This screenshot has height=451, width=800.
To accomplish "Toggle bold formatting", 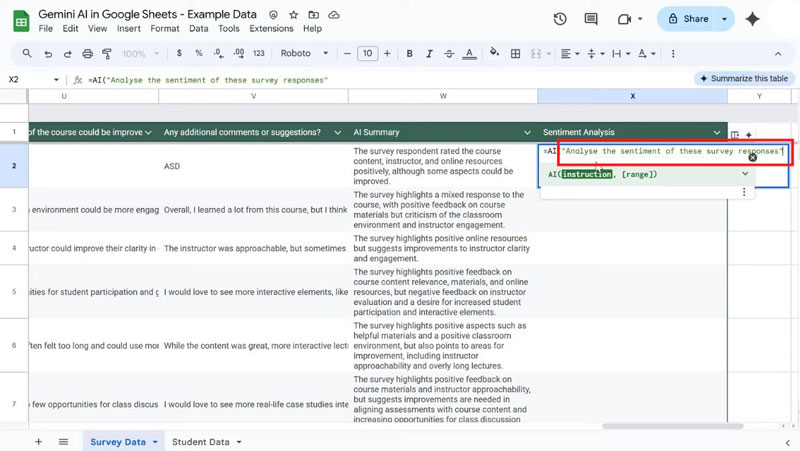I will click(x=409, y=53).
